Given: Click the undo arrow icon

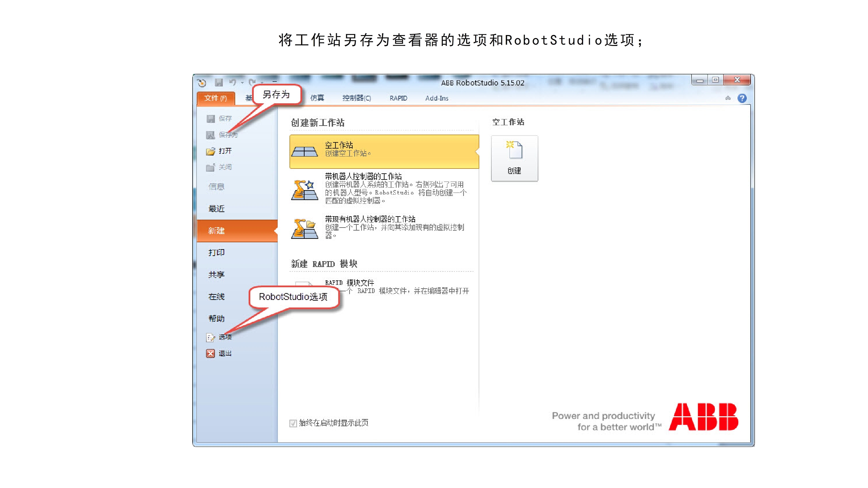Looking at the screenshot, I should (233, 82).
